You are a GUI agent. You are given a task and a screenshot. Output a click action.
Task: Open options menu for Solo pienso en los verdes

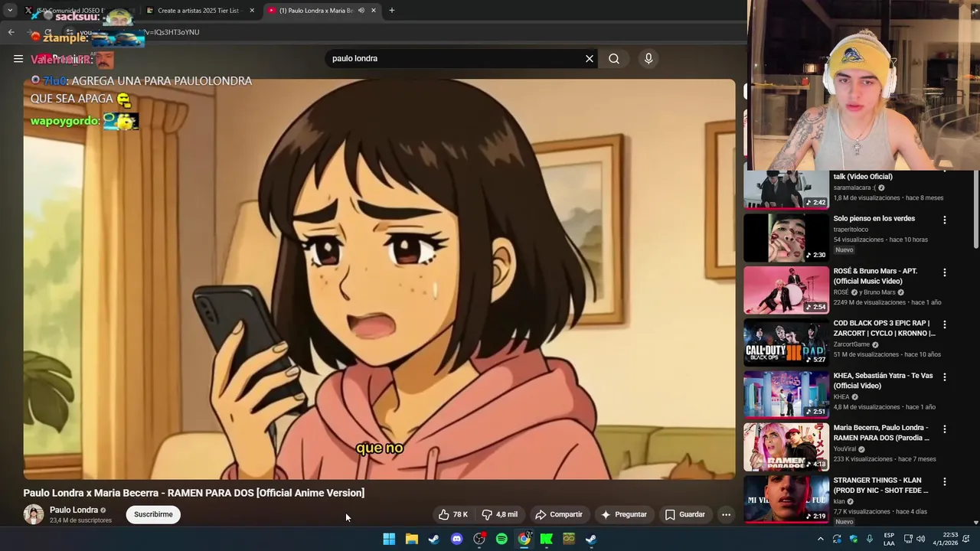pyautogui.click(x=944, y=220)
